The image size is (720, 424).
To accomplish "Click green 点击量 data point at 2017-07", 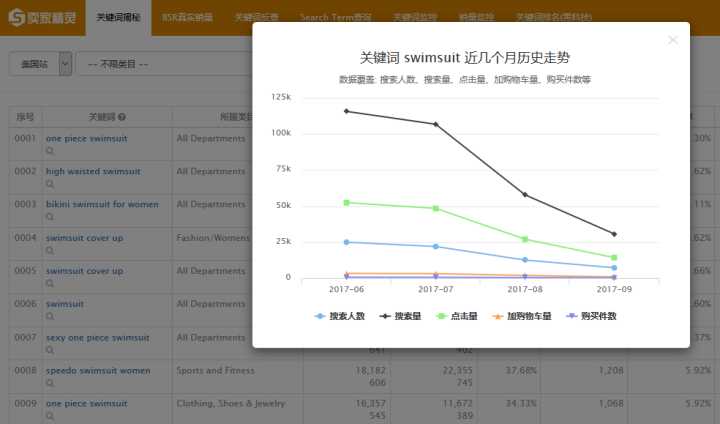I will point(436,209).
